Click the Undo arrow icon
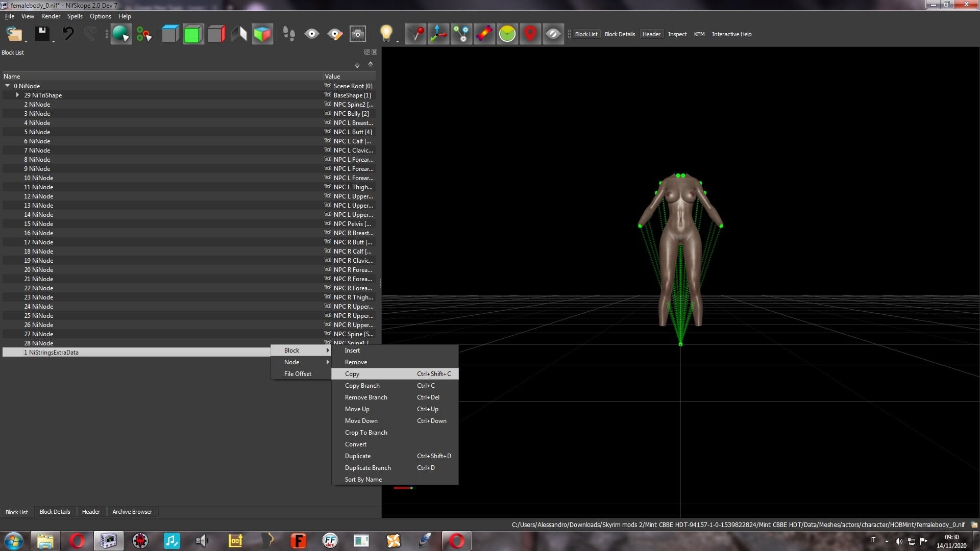 (x=68, y=34)
